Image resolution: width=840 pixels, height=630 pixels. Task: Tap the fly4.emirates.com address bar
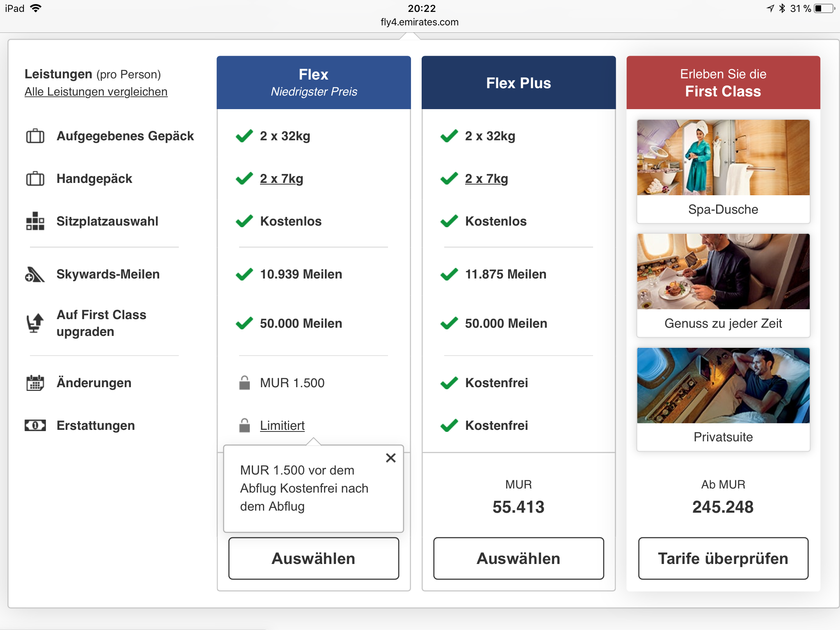(419, 22)
